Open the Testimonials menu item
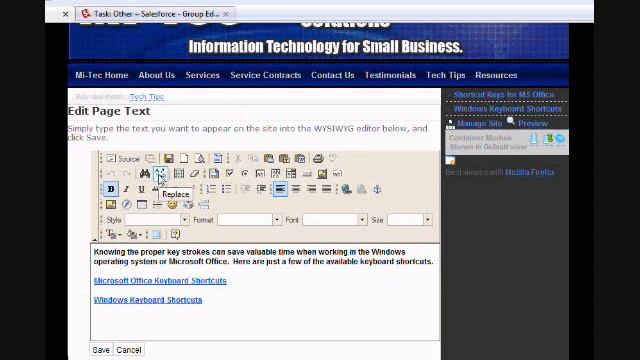Screen dimensions: 640x360 (390, 75)
